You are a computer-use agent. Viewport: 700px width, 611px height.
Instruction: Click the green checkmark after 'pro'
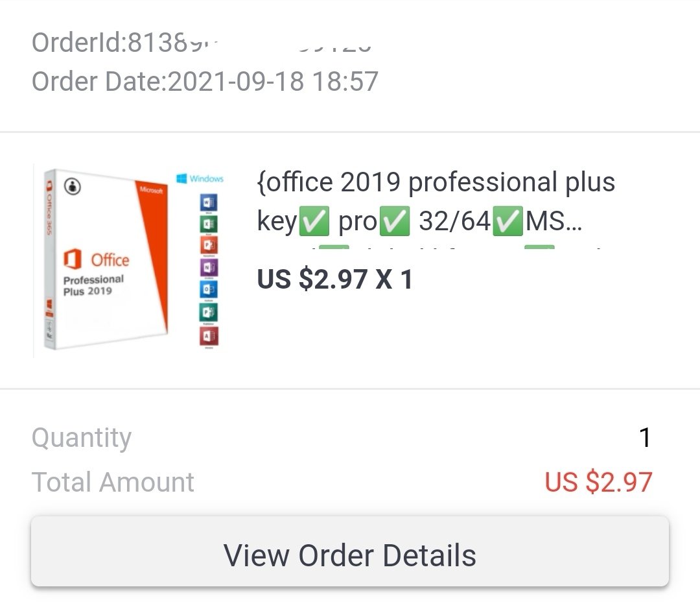395,221
